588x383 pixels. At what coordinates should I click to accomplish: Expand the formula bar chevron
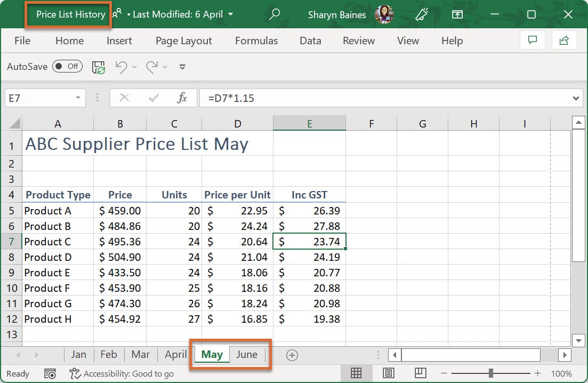coord(576,98)
